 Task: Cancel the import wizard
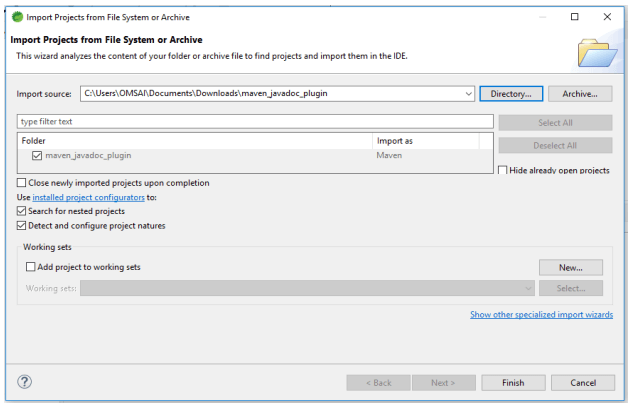coord(582,382)
